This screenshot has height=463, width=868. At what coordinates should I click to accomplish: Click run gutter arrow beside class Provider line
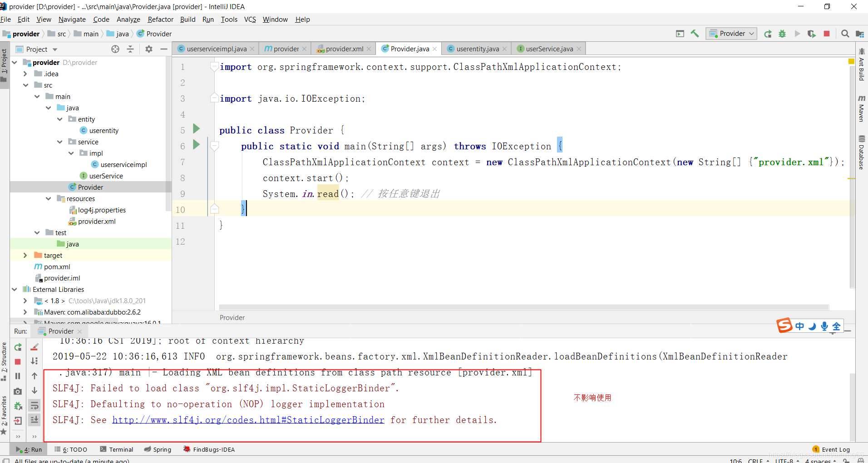click(x=197, y=129)
